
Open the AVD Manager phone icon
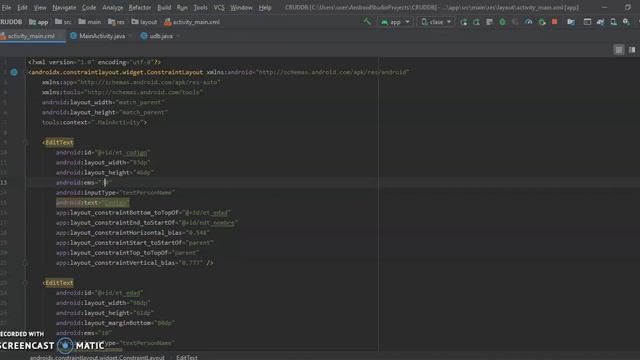[613, 22]
